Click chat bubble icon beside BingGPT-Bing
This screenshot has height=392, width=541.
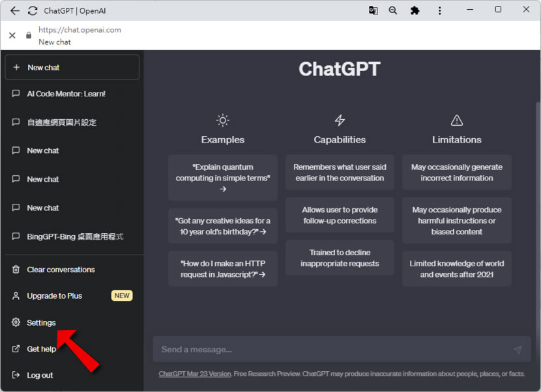(x=16, y=236)
